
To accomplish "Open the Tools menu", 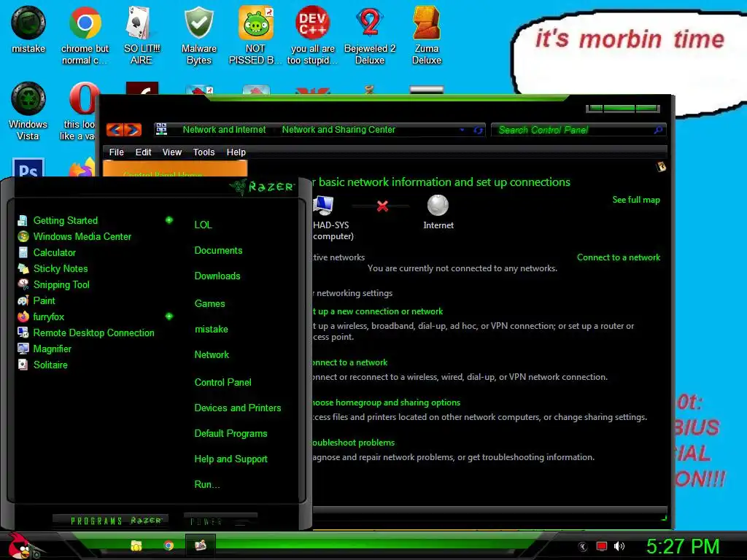I will click(204, 152).
